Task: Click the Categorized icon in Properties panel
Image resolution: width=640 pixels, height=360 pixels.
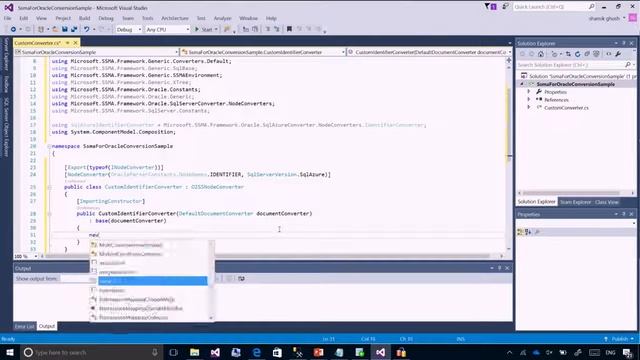Action: pos(520,232)
